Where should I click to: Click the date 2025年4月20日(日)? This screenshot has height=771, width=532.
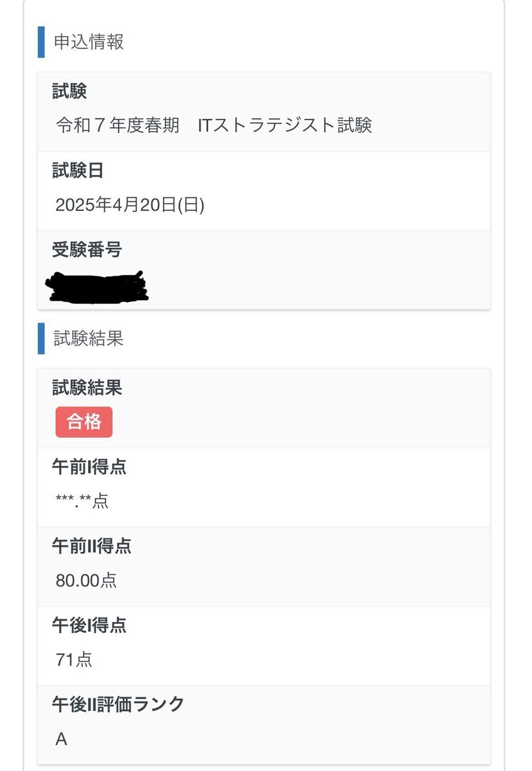coord(130,205)
